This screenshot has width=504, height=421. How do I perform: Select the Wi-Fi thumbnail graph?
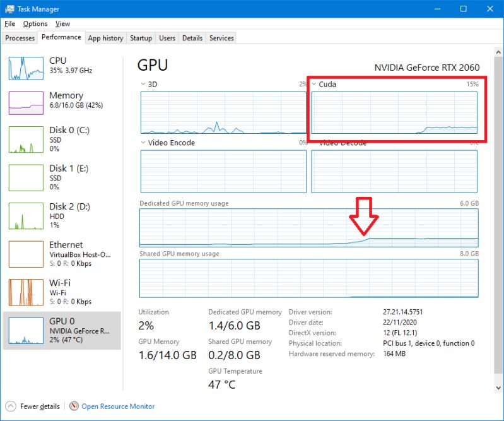coord(26,292)
